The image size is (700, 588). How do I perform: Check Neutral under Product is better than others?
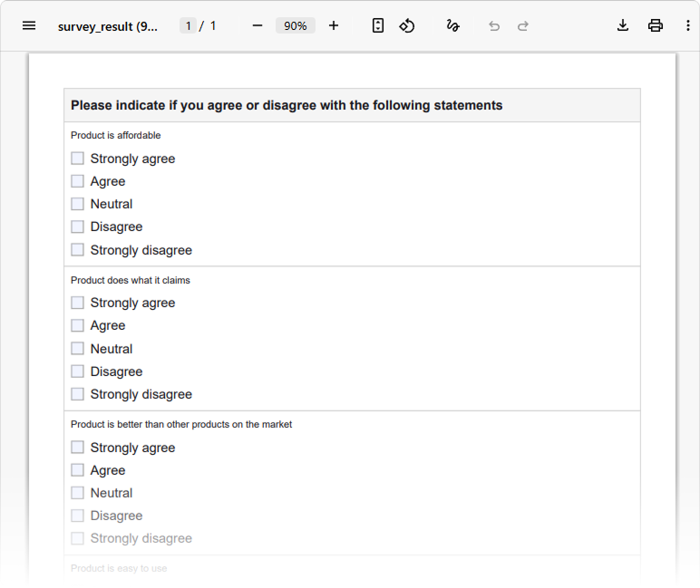coord(78,493)
